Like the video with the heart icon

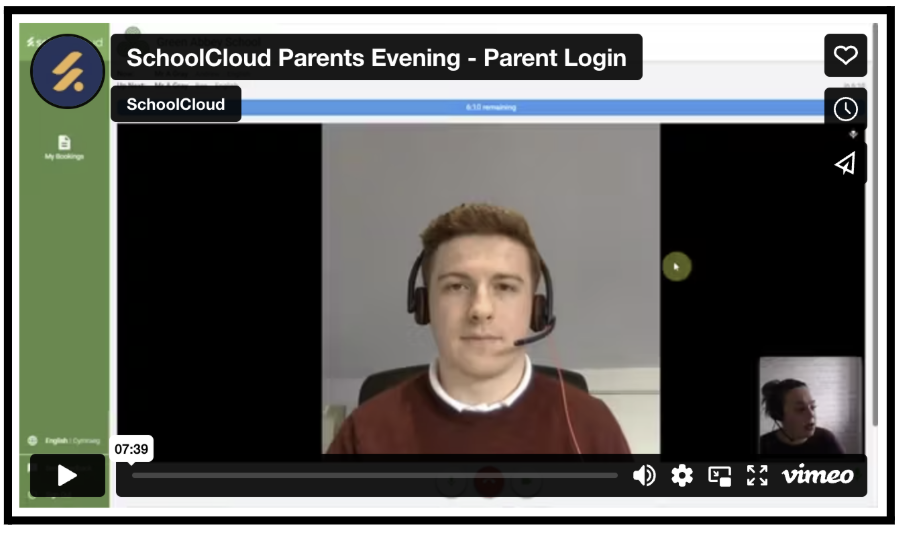click(845, 55)
